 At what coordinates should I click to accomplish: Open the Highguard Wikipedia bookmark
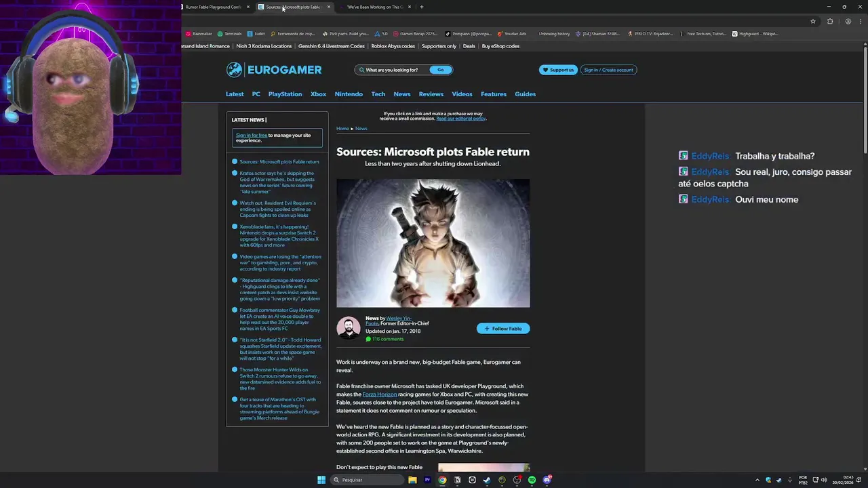click(755, 33)
